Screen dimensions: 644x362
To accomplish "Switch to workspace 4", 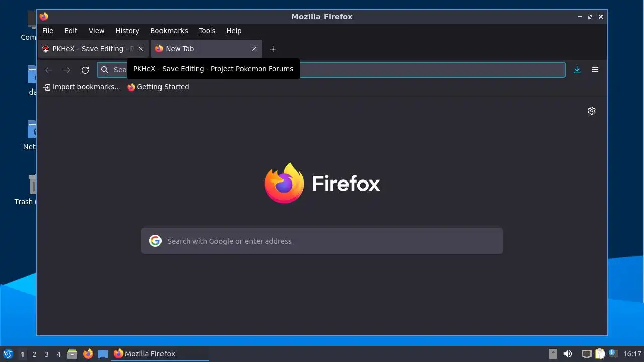I will coord(59,354).
